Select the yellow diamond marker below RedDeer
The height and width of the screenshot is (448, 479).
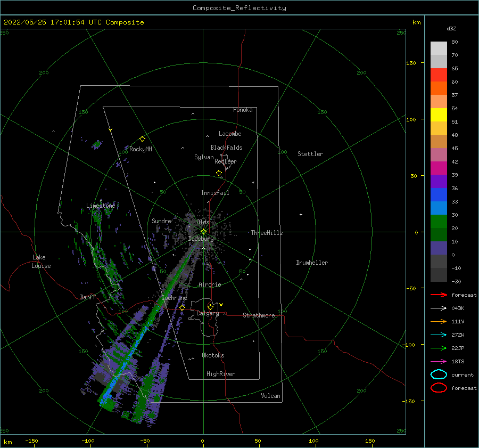[x=219, y=173]
